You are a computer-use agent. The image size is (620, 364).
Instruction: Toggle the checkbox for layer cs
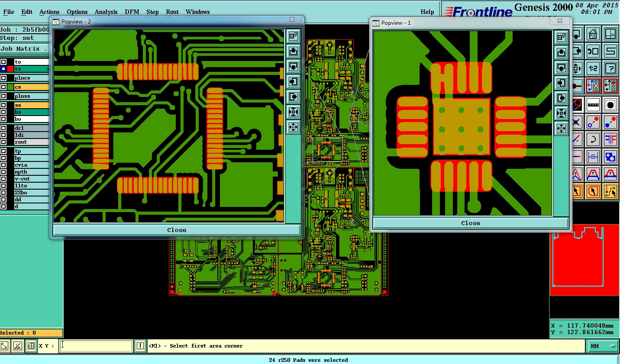point(3,87)
